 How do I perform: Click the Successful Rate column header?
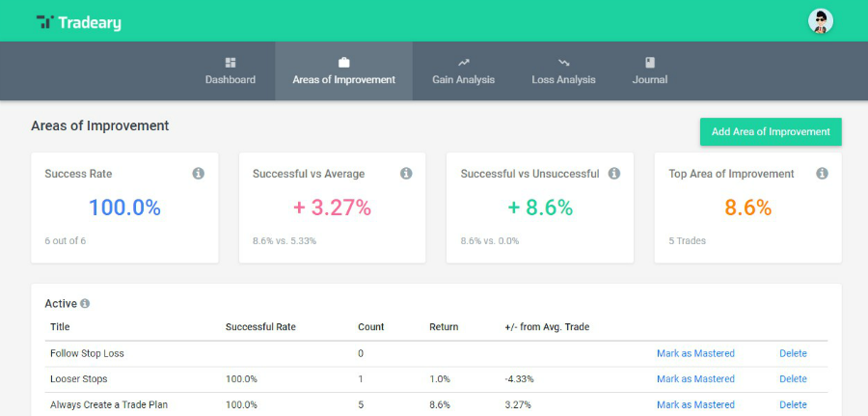tap(260, 327)
